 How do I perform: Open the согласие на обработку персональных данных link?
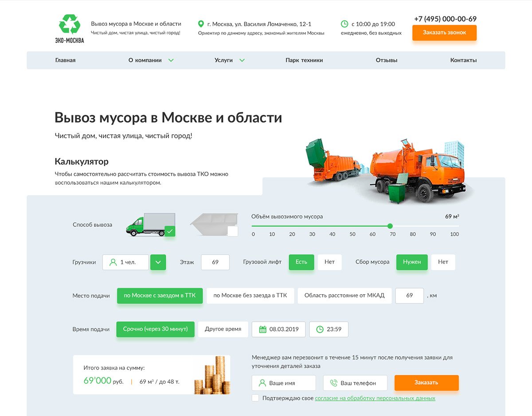point(375,398)
